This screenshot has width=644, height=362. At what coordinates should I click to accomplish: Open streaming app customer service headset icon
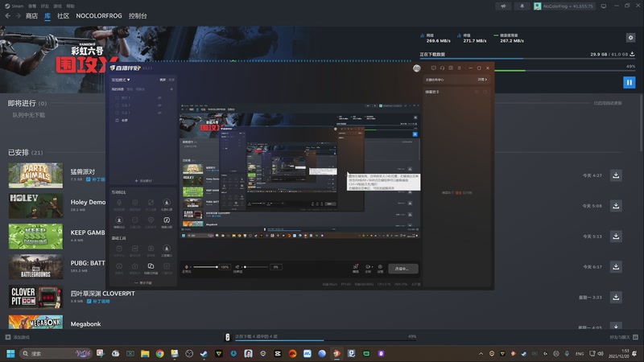[442, 68]
